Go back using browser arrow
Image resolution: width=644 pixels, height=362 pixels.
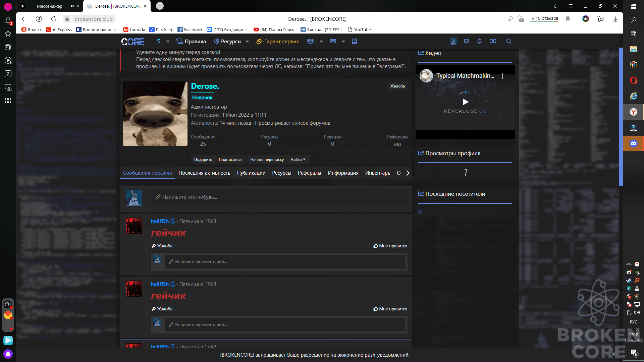24,19
